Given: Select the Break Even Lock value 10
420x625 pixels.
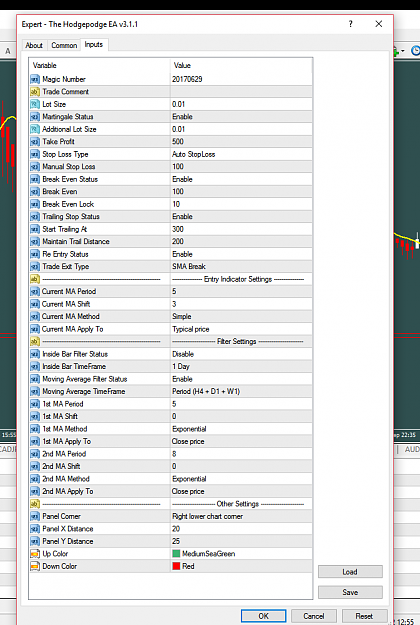Looking at the screenshot, I should 241,204.
